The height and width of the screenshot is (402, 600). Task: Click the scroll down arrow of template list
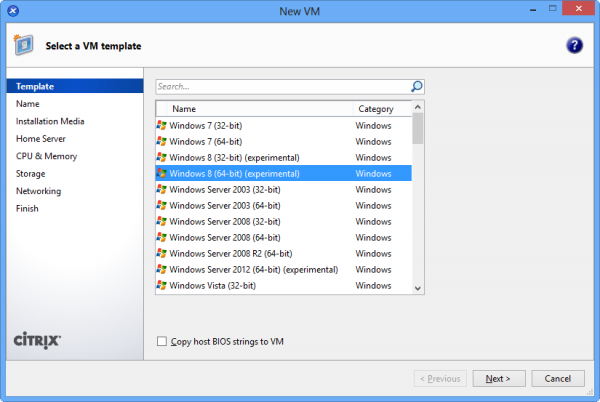pyautogui.click(x=417, y=288)
